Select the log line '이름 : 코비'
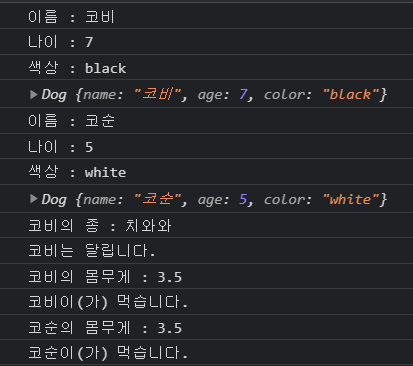Viewport: 413px width, 366px height. pyautogui.click(x=71, y=17)
